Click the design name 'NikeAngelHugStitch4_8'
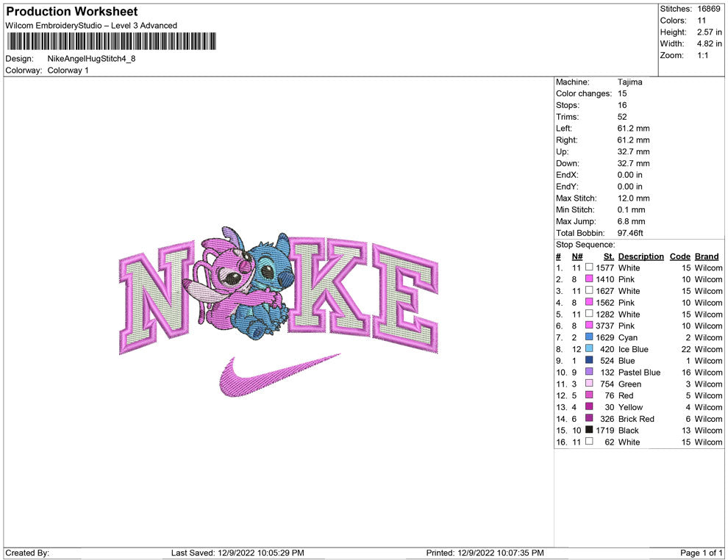The width and height of the screenshot is (728, 560). pos(91,59)
